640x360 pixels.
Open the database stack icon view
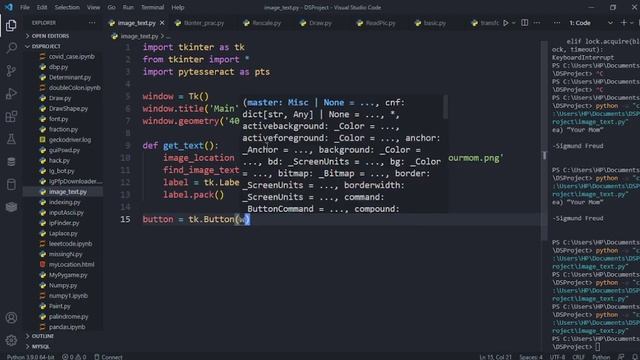click(x=11, y=162)
